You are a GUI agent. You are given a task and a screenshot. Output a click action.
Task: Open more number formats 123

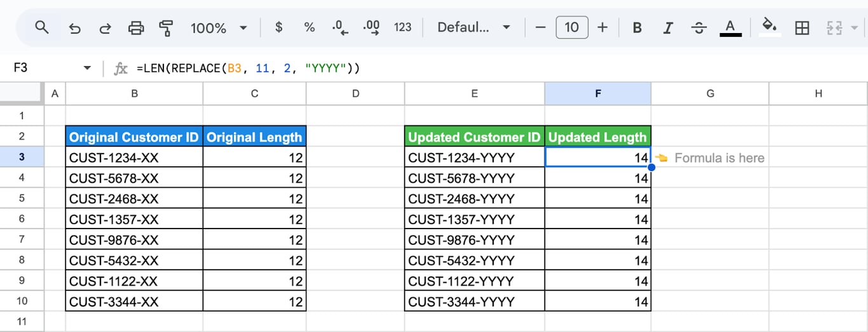coord(403,27)
